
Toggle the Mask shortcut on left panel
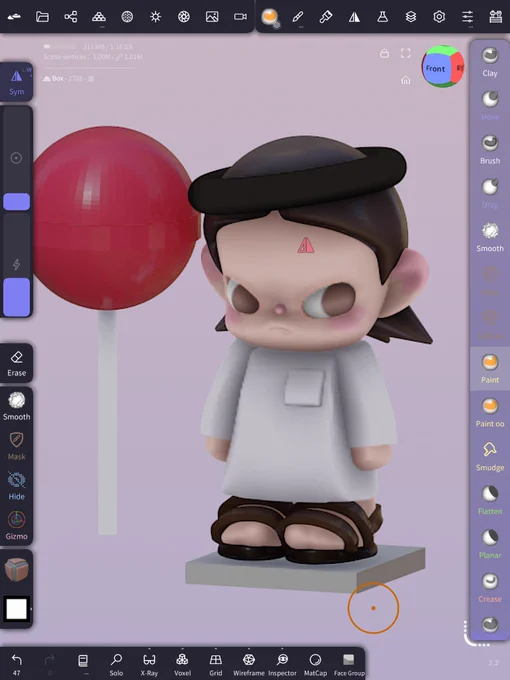(x=16, y=445)
